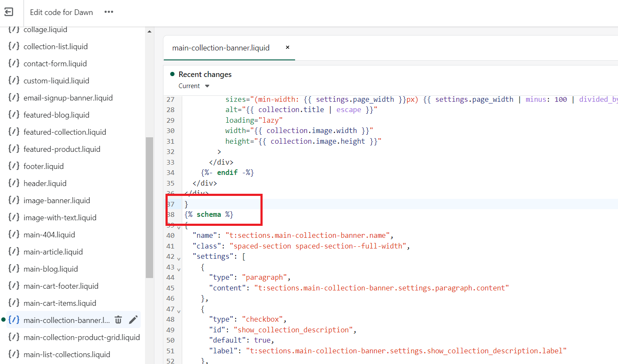
Task: Click the exit editor back icon
Action: tap(9, 12)
